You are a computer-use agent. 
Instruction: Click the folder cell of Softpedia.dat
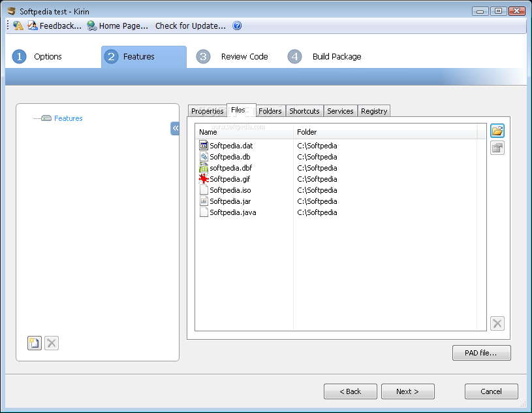click(317, 146)
